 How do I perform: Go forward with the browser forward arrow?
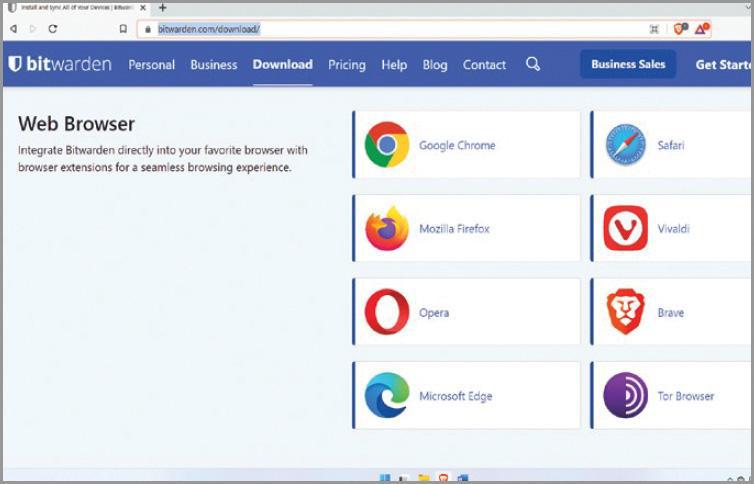pos(33,29)
